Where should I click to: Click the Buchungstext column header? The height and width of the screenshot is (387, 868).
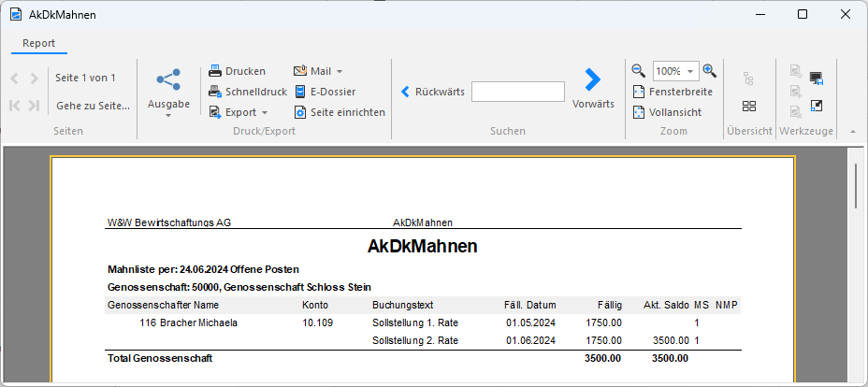pyautogui.click(x=402, y=305)
